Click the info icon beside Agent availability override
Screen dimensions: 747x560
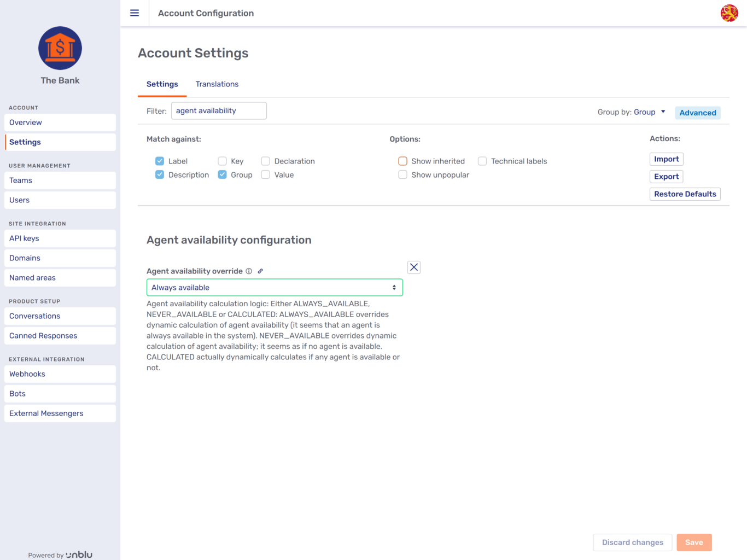click(x=249, y=271)
